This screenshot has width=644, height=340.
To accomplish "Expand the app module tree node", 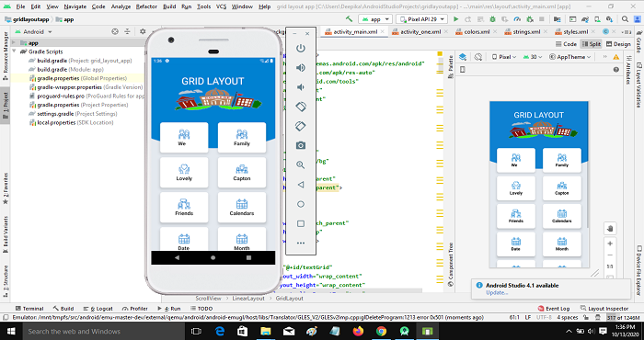I will [14, 42].
